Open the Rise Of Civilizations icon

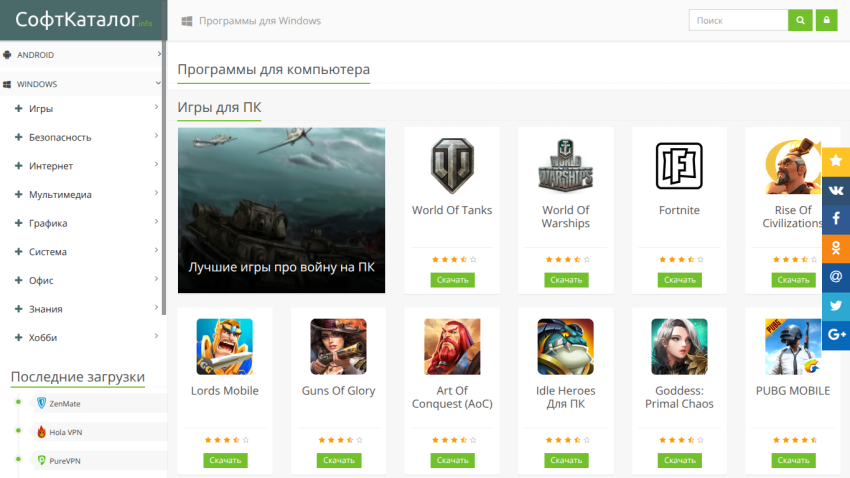coord(793,166)
